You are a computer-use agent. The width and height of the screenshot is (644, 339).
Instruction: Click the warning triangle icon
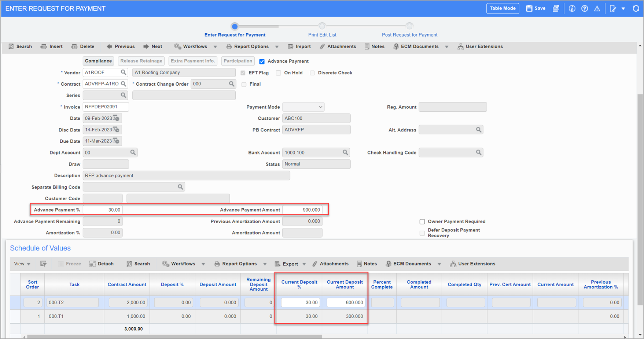point(597,8)
